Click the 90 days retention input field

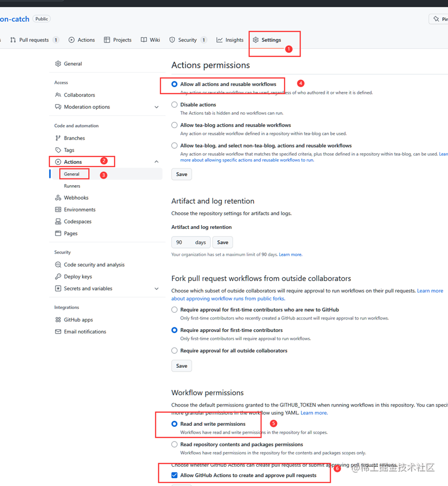point(191,242)
